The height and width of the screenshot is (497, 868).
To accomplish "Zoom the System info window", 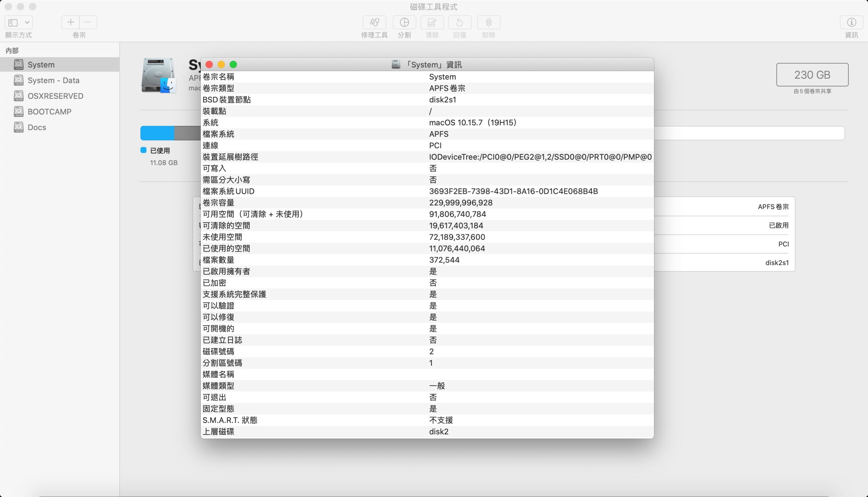I will (x=233, y=64).
